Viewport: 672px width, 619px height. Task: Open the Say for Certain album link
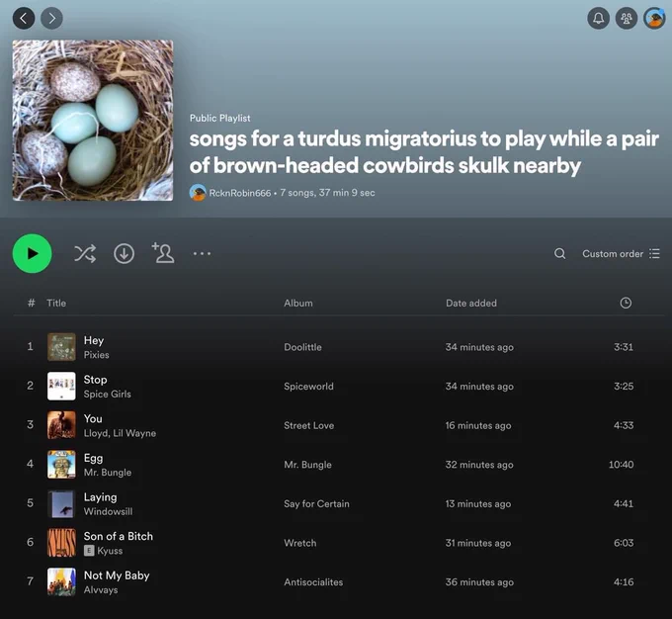[316, 504]
